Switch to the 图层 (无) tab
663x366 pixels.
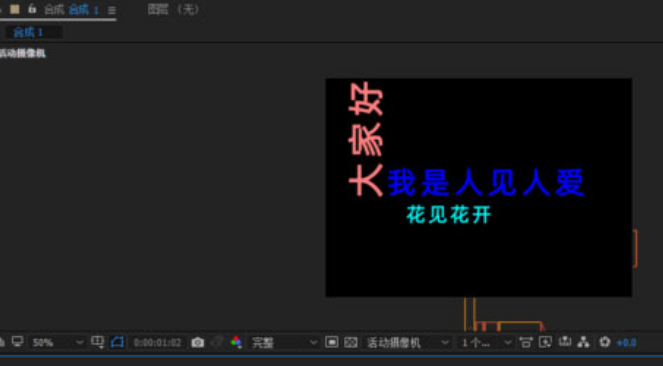(173, 9)
